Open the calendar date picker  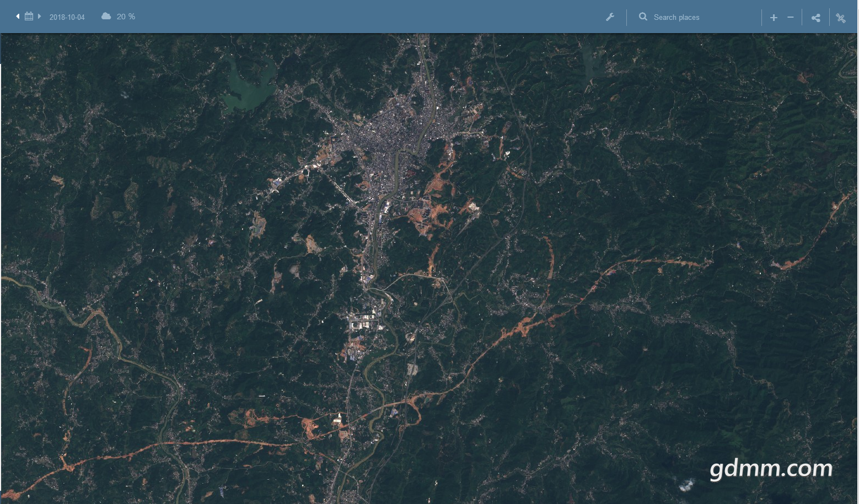(x=29, y=17)
